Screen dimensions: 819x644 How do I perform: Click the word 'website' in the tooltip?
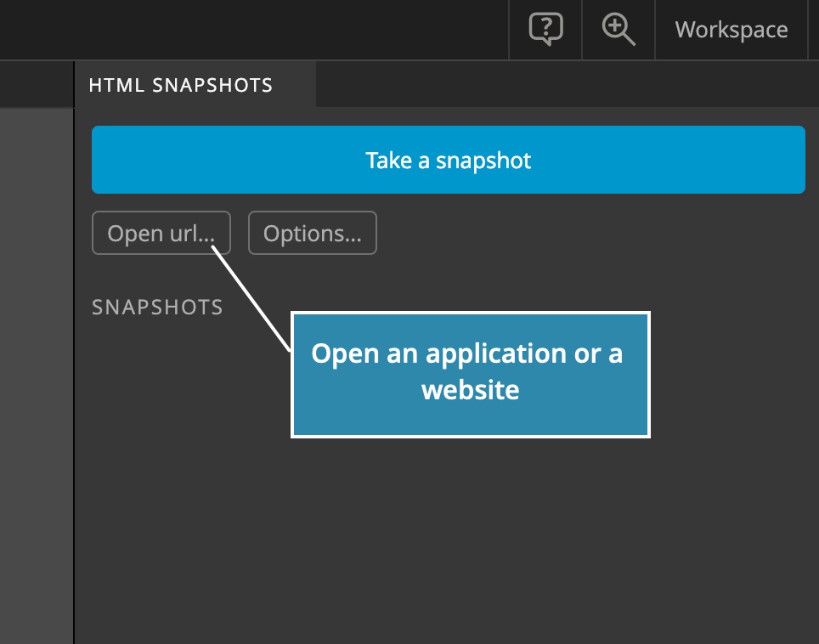click(471, 390)
